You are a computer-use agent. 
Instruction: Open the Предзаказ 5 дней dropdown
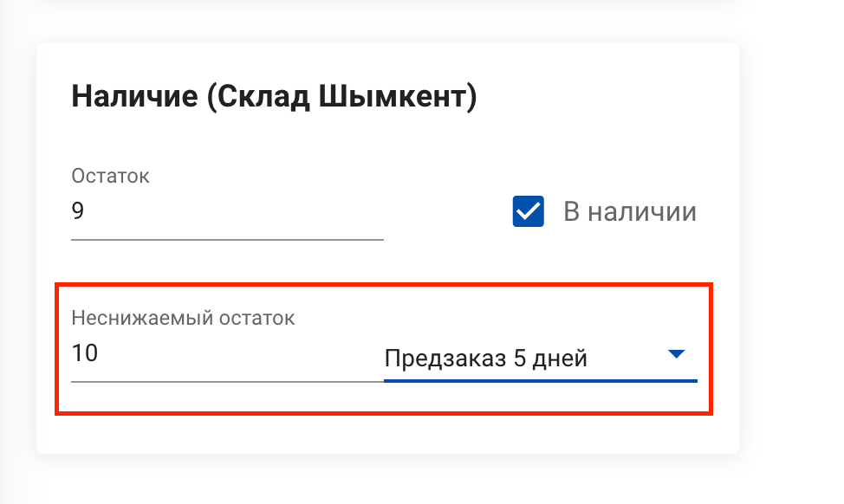[540, 358]
